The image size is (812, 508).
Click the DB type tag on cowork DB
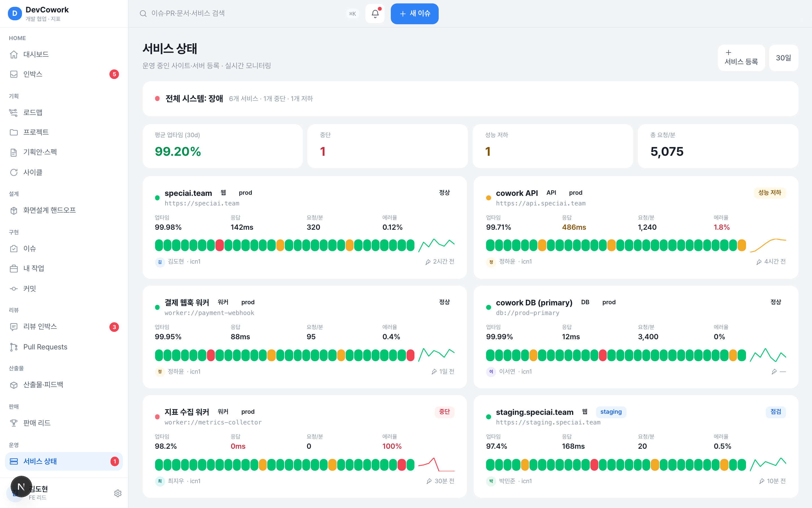pyautogui.click(x=585, y=302)
